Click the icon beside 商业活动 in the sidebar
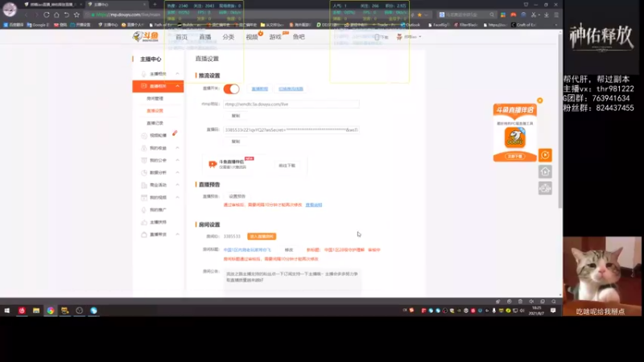644x362 pixels. [x=144, y=185]
